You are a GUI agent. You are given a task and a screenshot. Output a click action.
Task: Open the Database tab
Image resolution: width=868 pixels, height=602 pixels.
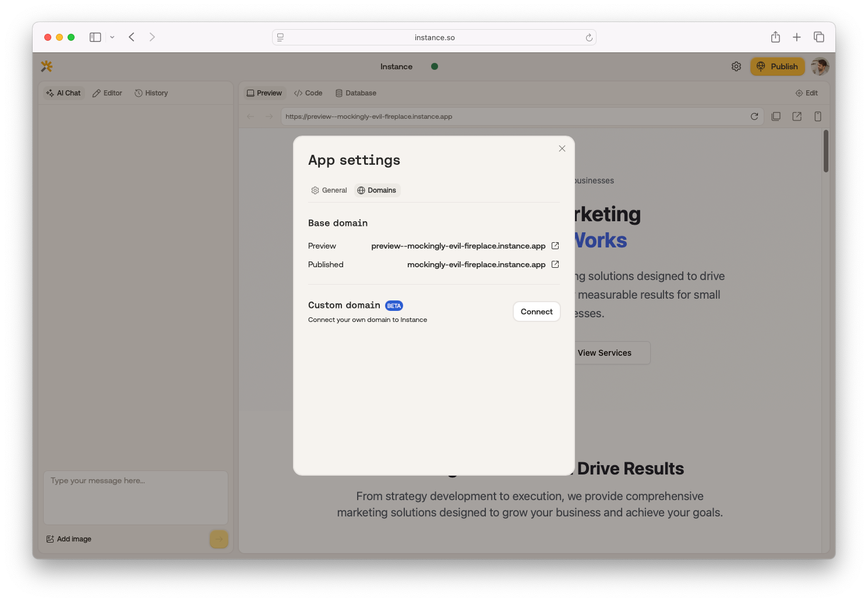tap(356, 93)
